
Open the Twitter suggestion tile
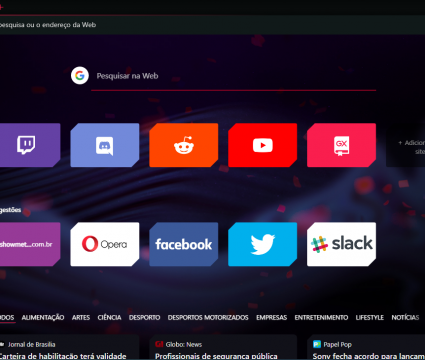coord(262,244)
